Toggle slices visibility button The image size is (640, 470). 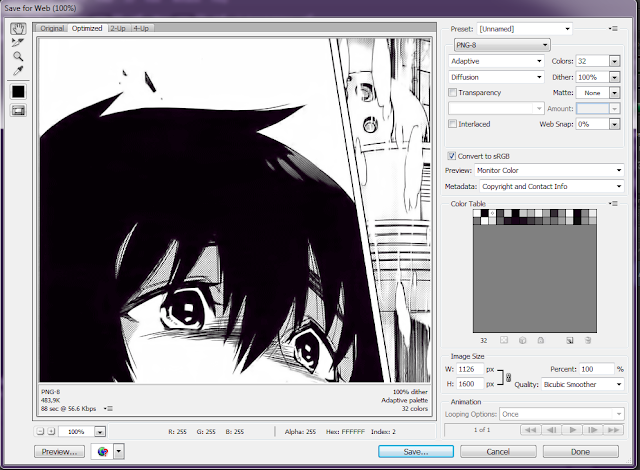coord(18,110)
